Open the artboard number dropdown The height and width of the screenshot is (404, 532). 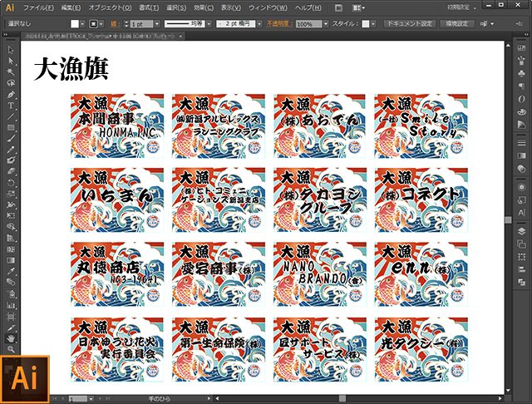[91, 398]
